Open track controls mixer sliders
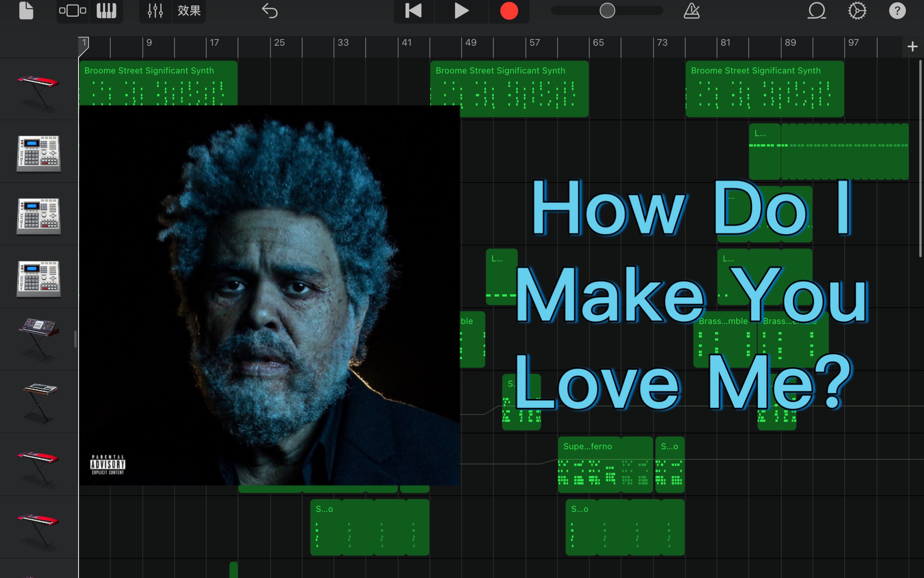 point(155,11)
